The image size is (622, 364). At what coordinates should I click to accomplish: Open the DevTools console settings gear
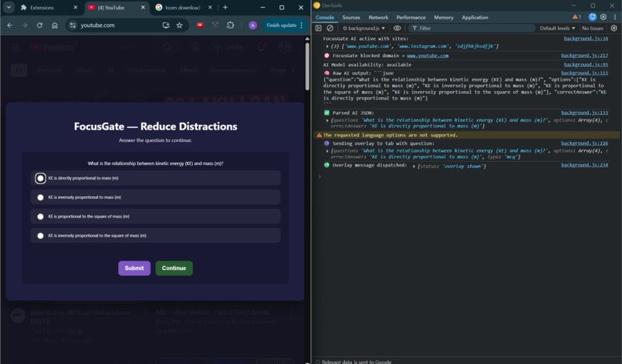point(614,29)
